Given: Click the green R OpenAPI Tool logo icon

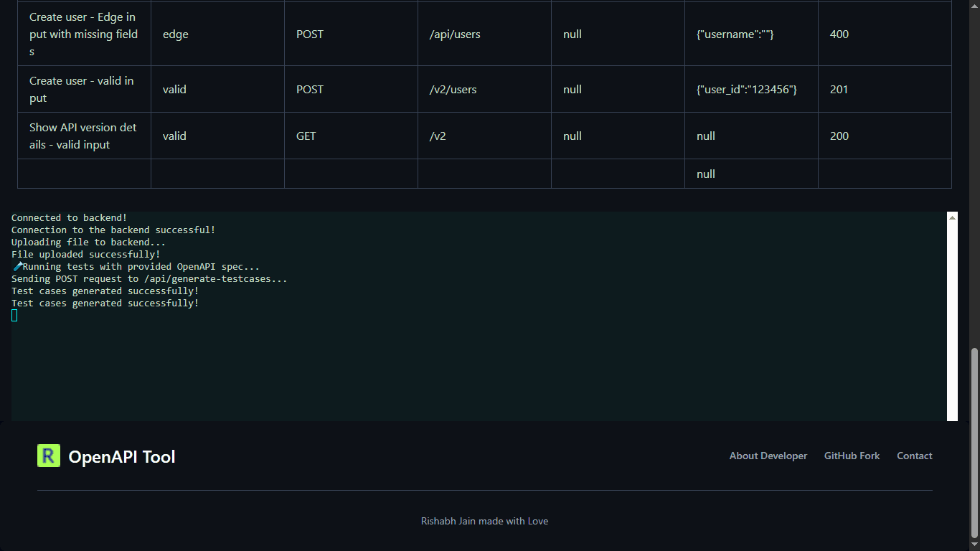Looking at the screenshot, I should 49,456.
